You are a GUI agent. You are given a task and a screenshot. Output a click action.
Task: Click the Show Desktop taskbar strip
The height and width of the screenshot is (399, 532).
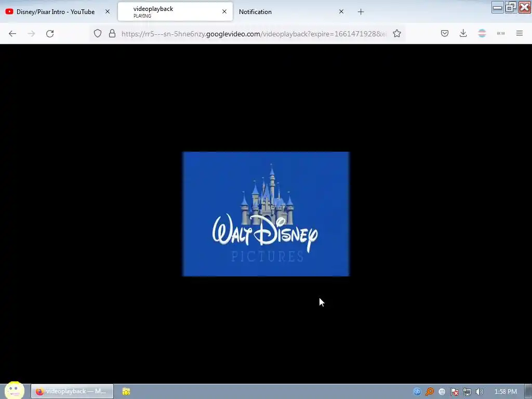point(528,392)
